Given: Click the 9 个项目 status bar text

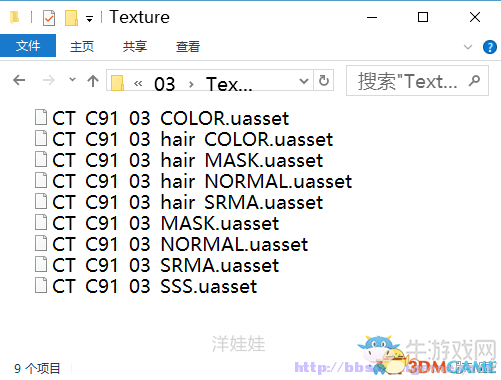Looking at the screenshot, I should 37,368.
